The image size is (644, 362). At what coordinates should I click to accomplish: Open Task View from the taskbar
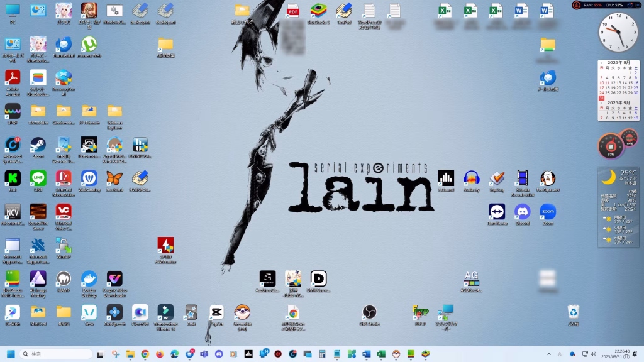tap(100, 354)
